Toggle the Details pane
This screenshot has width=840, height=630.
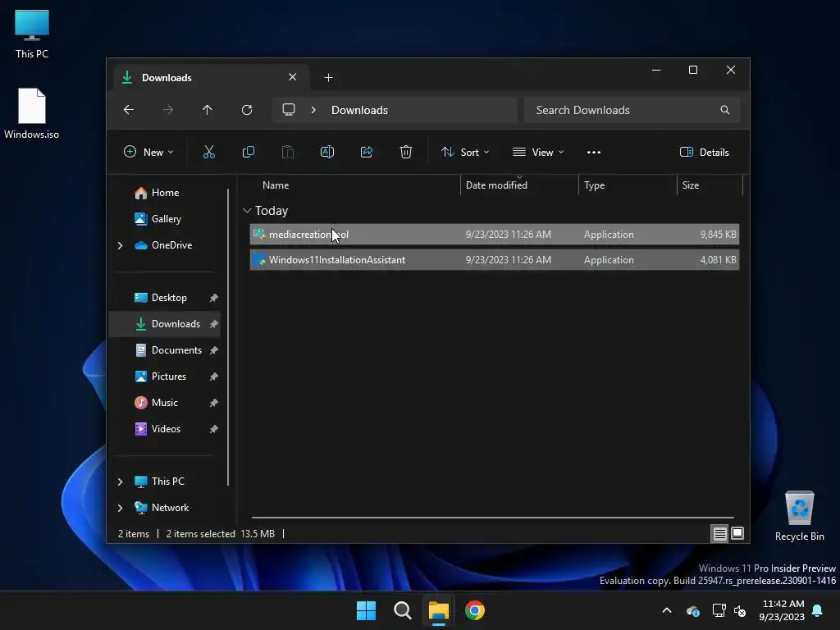point(705,152)
